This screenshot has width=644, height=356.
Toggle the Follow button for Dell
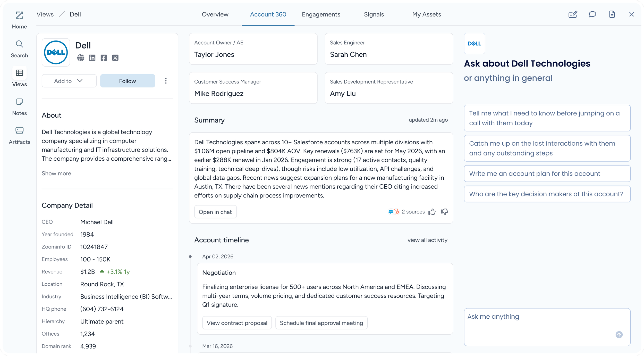point(128,81)
